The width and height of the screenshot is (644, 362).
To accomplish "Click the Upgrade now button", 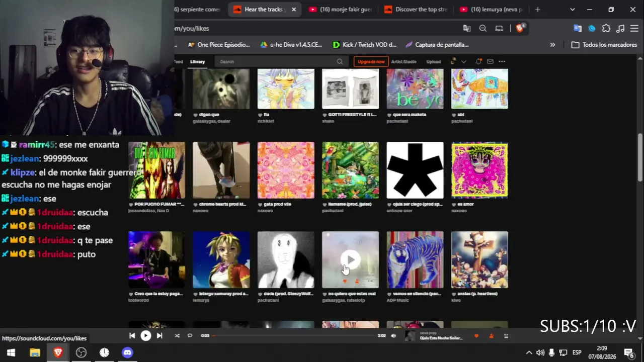I will (371, 62).
